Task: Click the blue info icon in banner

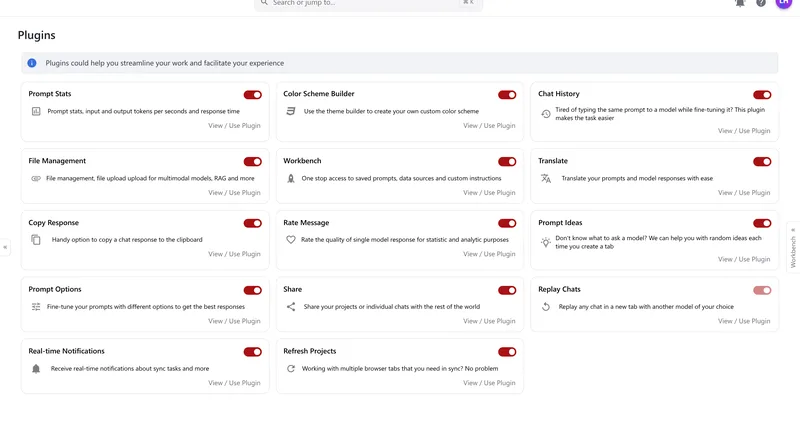Action: coord(32,63)
